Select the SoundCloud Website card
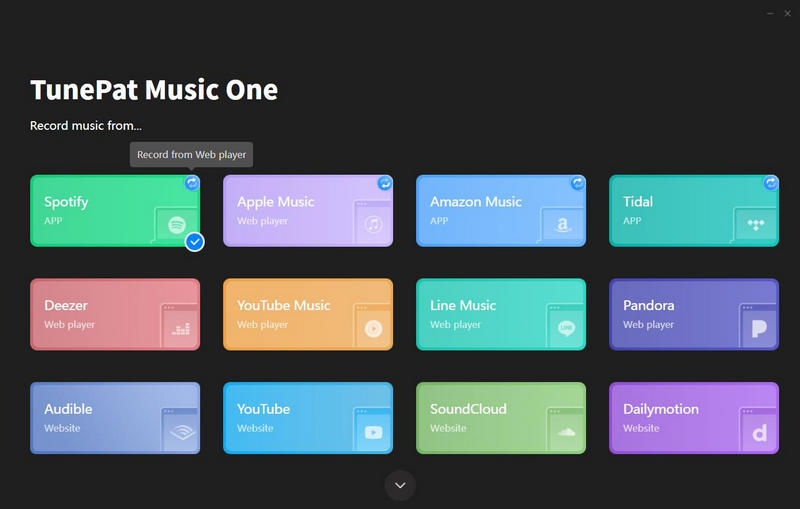This screenshot has width=800, height=509. pos(501,418)
